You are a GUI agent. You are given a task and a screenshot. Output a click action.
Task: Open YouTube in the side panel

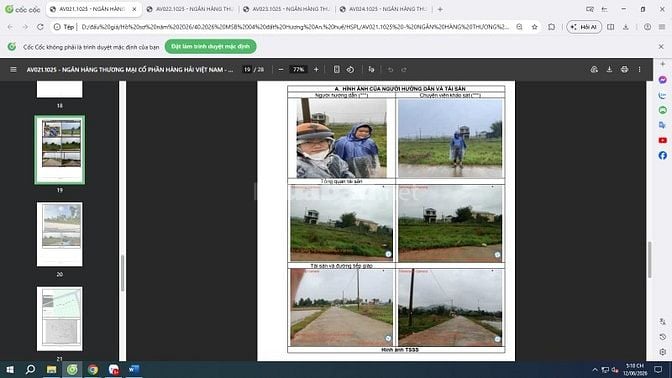(663, 140)
